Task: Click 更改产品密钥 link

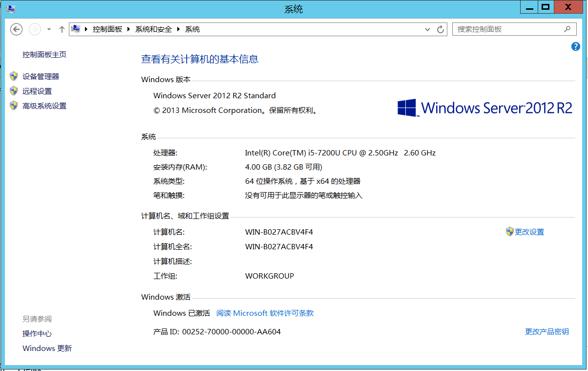Action: (x=547, y=332)
